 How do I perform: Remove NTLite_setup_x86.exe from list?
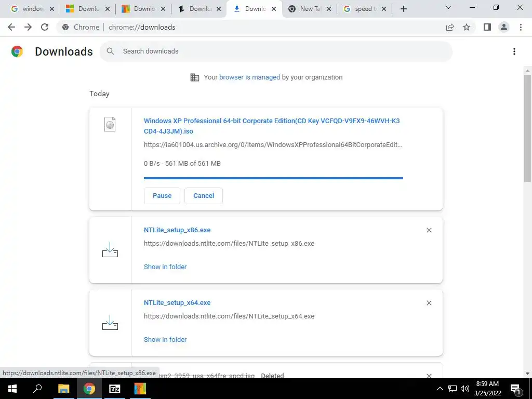[429, 230]
